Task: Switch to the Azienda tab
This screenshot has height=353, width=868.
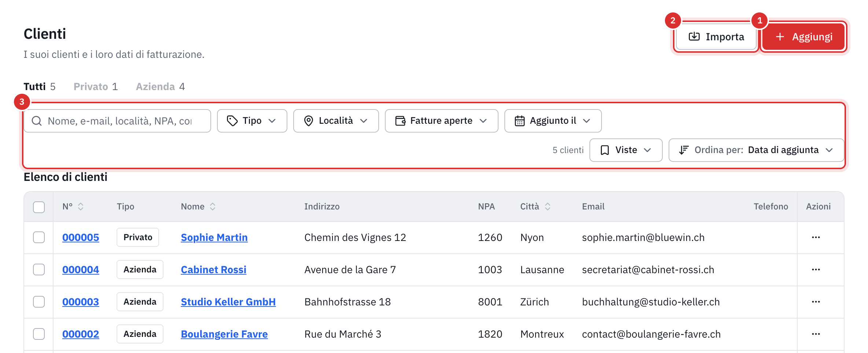Action: tap(161, 86)
